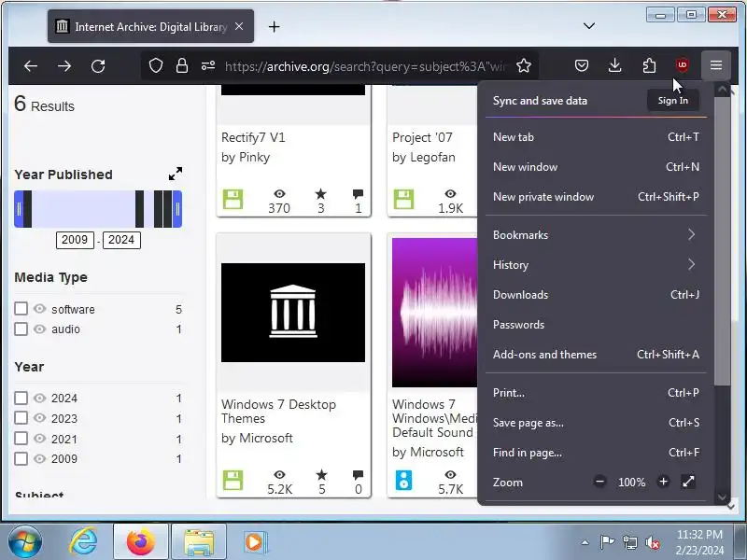Open a new tab with plus button
The image size is (747, 560).
[x=274, y=27]
